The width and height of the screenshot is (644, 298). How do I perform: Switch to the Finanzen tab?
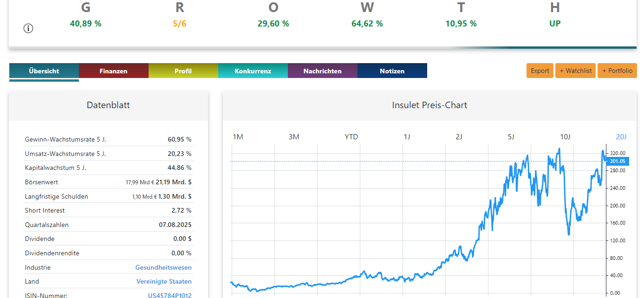pyautogui.click(x=114, y=71)
